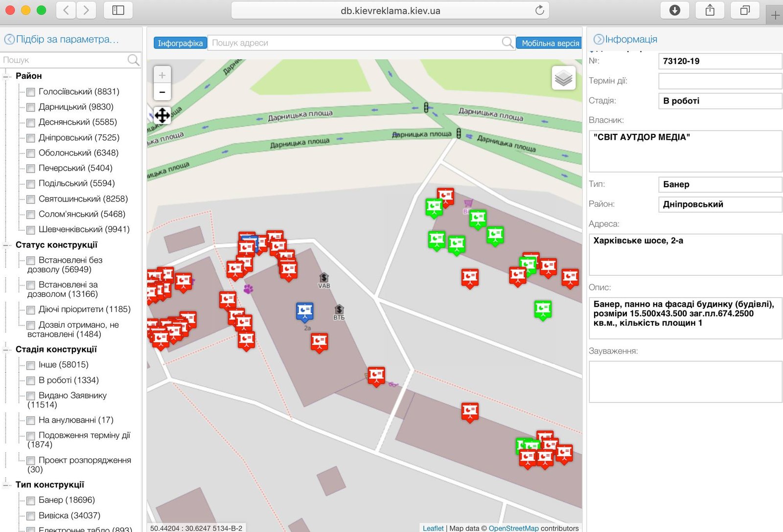Check the Голосіївський district checkbox
Screen dimensions: 783x532
[31, 92]
